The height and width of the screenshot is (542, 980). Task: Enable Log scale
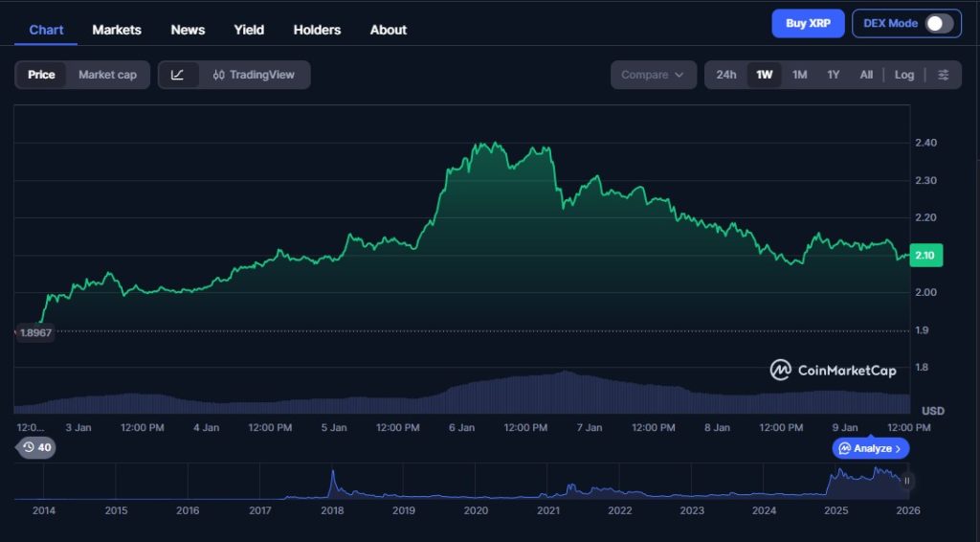pyautogui.click(x=903, y=75)
